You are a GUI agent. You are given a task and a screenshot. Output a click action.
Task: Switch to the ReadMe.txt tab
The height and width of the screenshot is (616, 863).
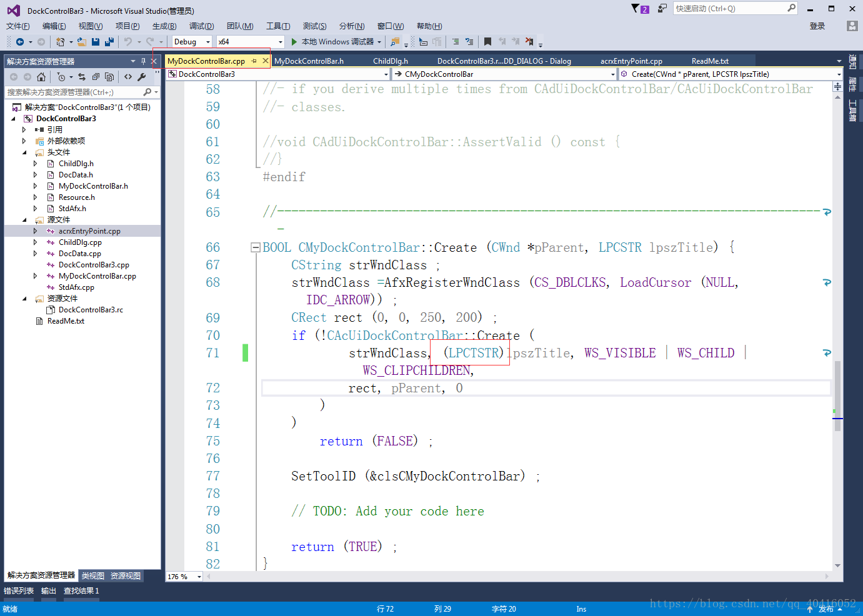coord(710,61)
